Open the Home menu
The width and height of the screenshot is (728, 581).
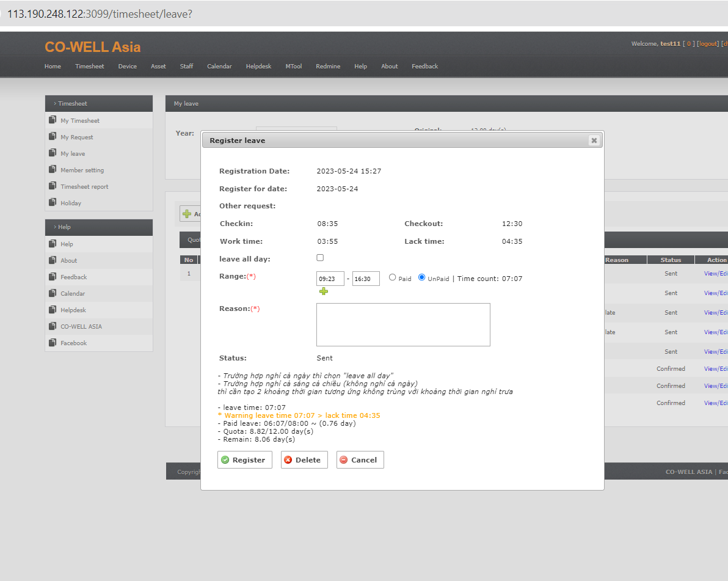53,67
